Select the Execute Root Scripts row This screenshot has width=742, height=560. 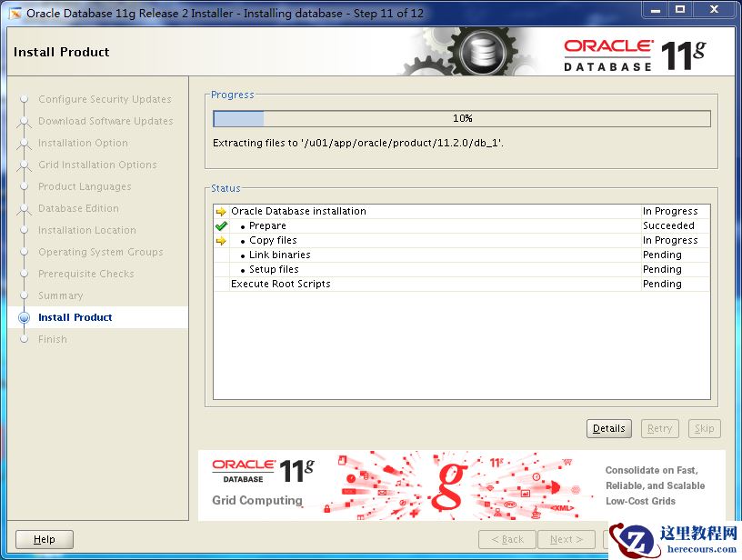461,284
